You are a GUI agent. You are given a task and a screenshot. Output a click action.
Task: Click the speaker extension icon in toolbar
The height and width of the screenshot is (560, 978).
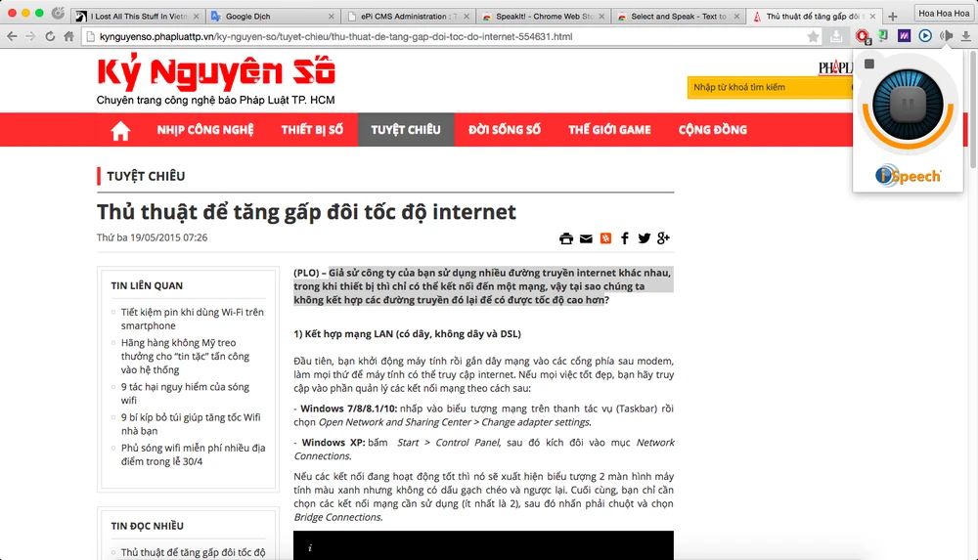click(x=946, y=36)
